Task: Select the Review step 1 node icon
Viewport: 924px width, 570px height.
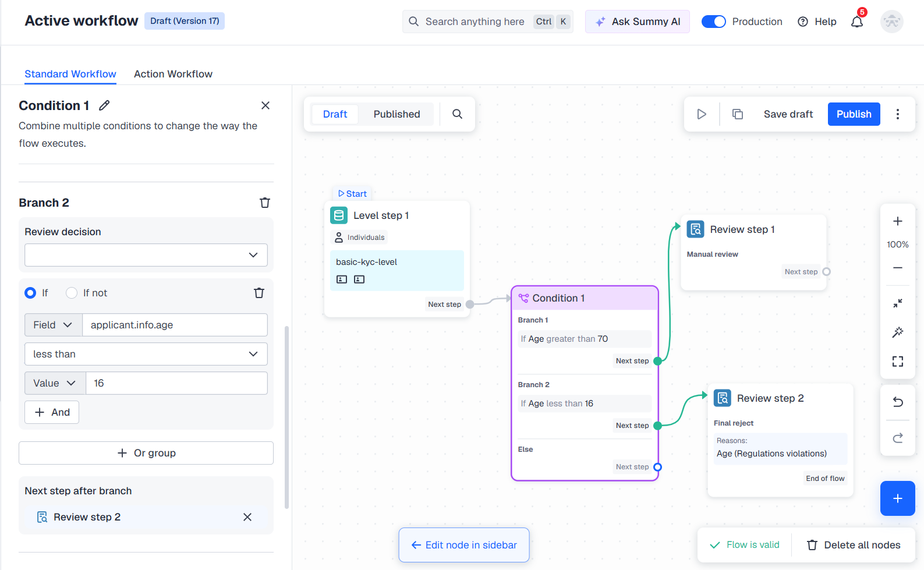Action: pyautogui.click(x=696, y=229)
